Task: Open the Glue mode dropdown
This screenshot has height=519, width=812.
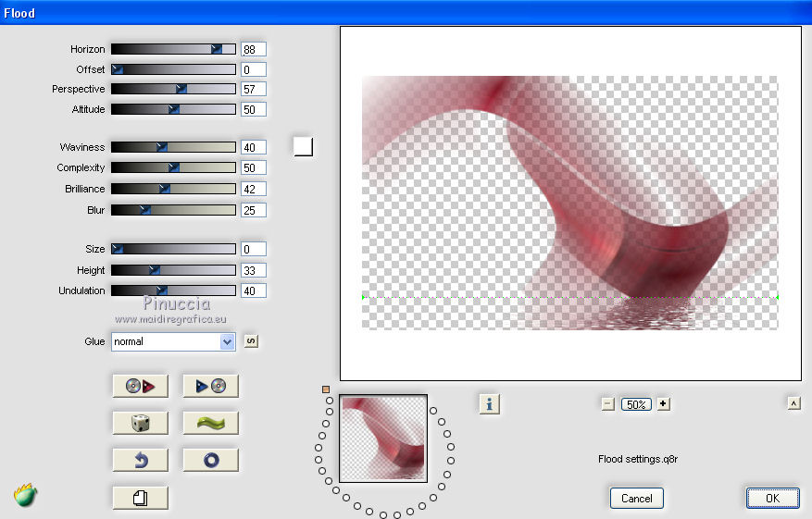Action: (173, 341)
